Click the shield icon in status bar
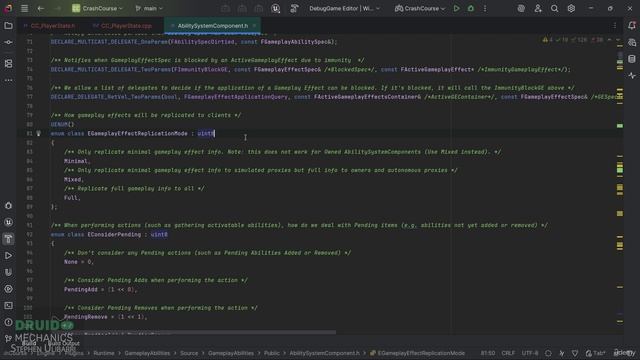The width and height of the screenshot is (640, 360). [x=575, y=353]
